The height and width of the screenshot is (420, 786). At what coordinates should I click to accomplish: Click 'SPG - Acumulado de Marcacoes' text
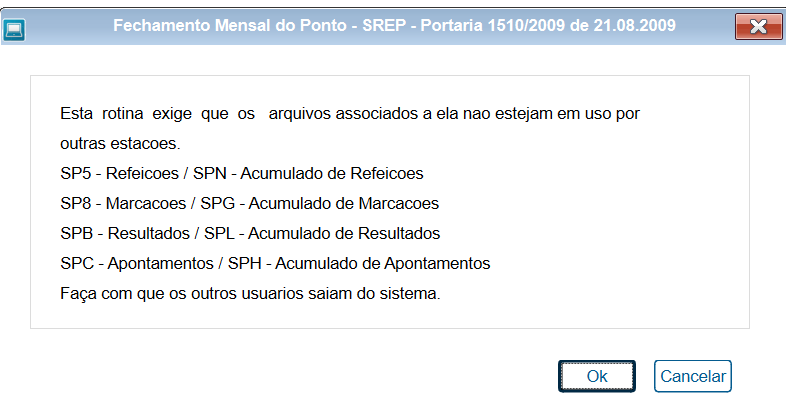[320, 203]
